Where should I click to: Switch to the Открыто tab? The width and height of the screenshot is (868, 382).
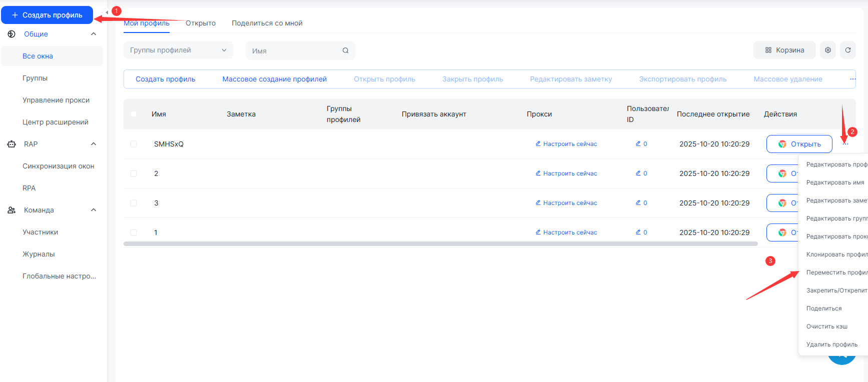201,23
